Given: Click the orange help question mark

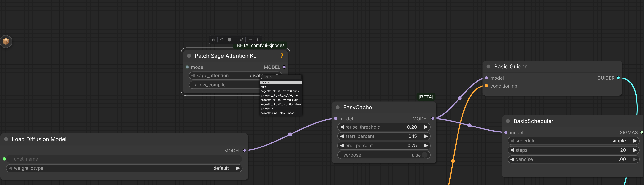Looking at the screenshot, I should click(282, 56).
